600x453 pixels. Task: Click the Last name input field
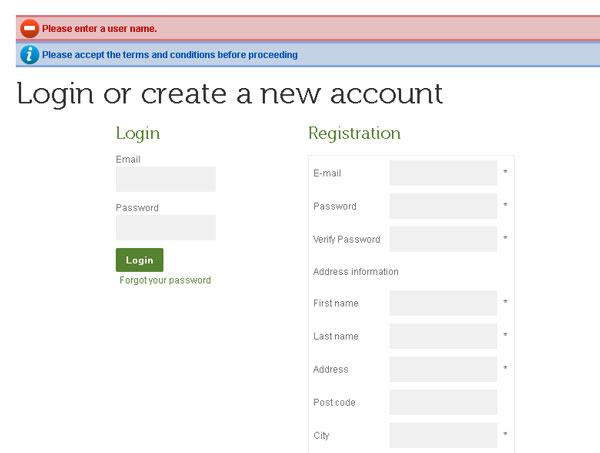click(x=443, y=336)
